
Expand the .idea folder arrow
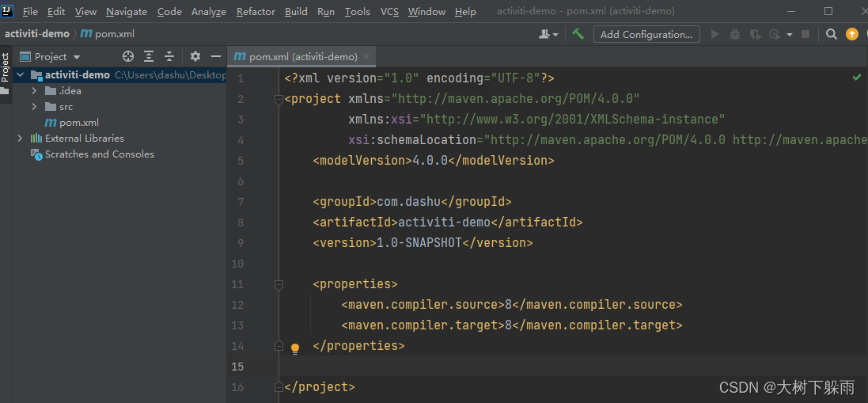(x=34, y=91)
